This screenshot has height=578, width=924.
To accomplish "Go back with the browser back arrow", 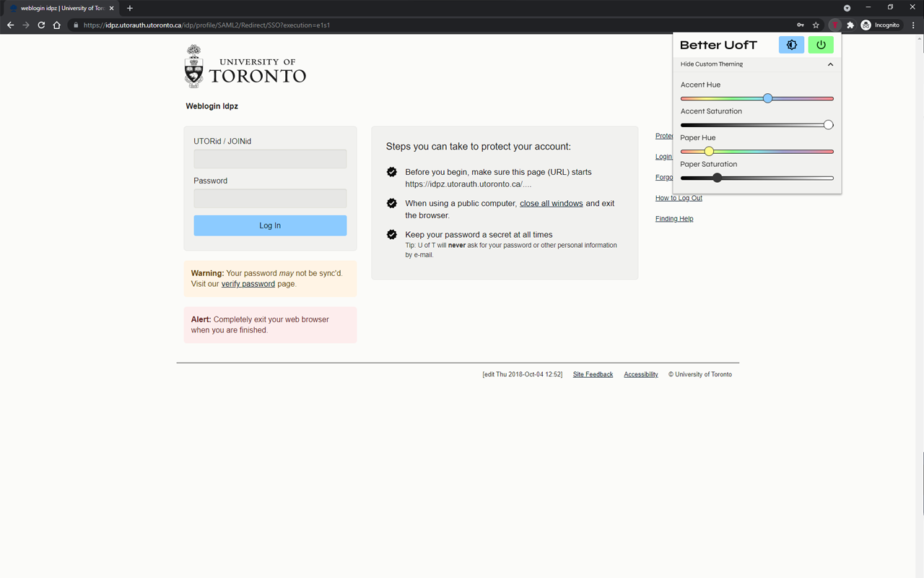I will tap(10, 25).
